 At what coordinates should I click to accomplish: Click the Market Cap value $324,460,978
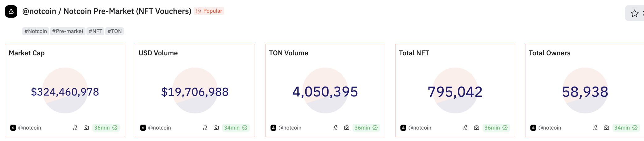65,92
